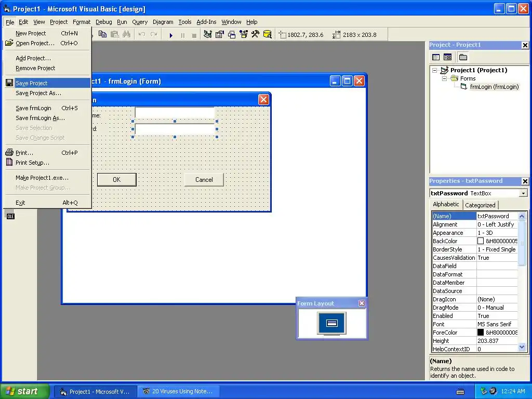This screenshot has width=532, height=399.
Task: Click the Undo toolbar arrow
Action: (142, 34)
